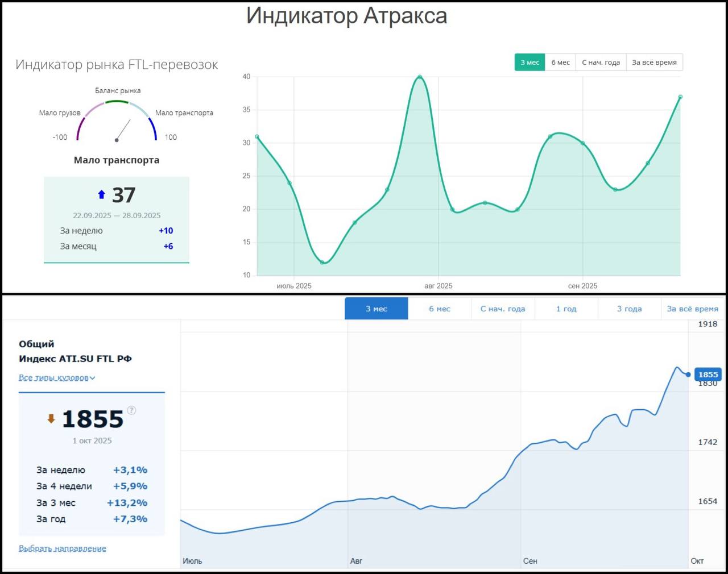Click the question mark help icon near 1855

pyautogui.click(x=131, y=410)
